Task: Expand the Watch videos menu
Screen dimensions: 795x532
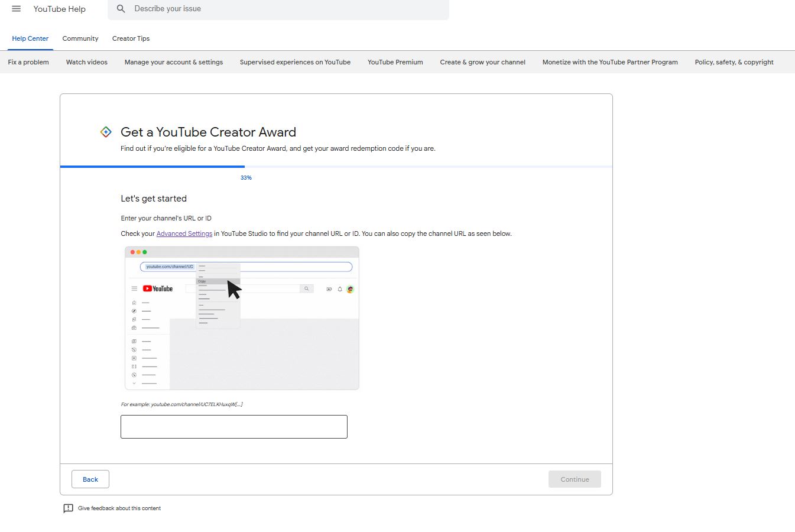Action: (x=87, y=62)
